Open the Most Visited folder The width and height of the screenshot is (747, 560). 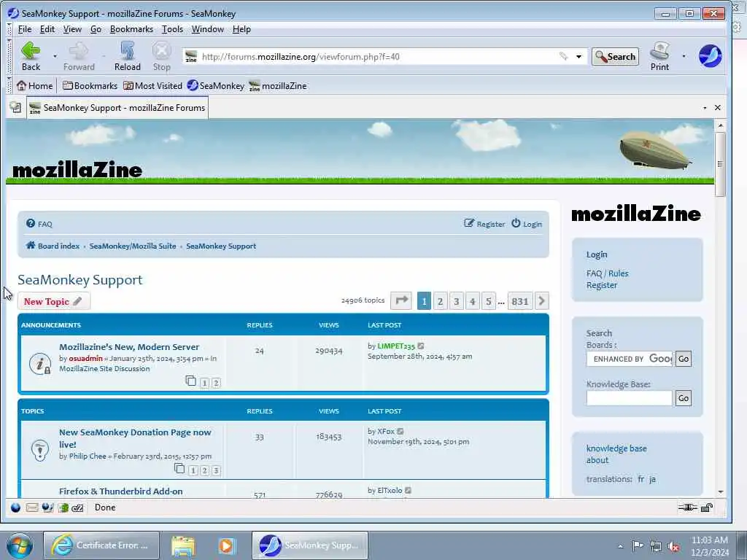click(153, 86)
